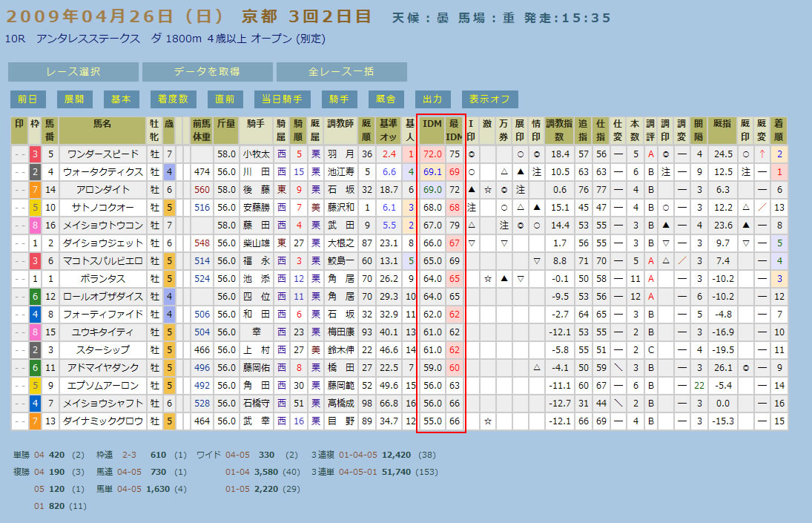The width and height of the screenshot is (812, 523).
Task: Open the 当日騎手 tab
Action: (283, 99)
